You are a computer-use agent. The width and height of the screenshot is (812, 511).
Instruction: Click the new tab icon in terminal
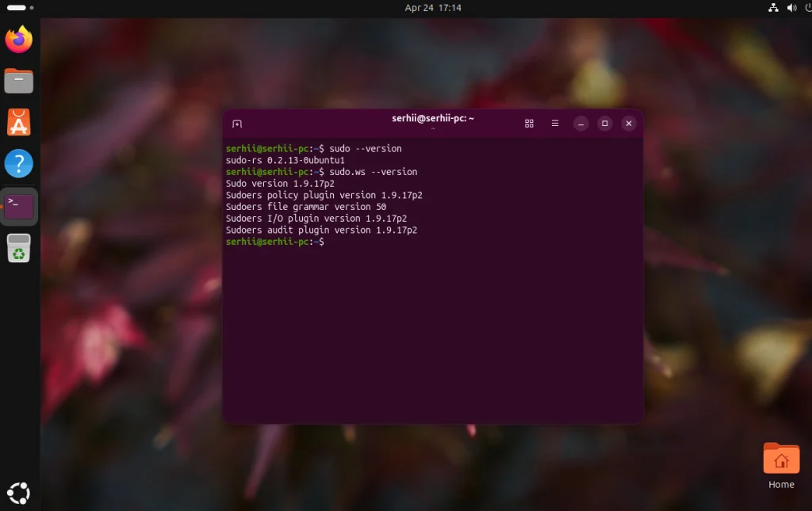coord(237,124)
